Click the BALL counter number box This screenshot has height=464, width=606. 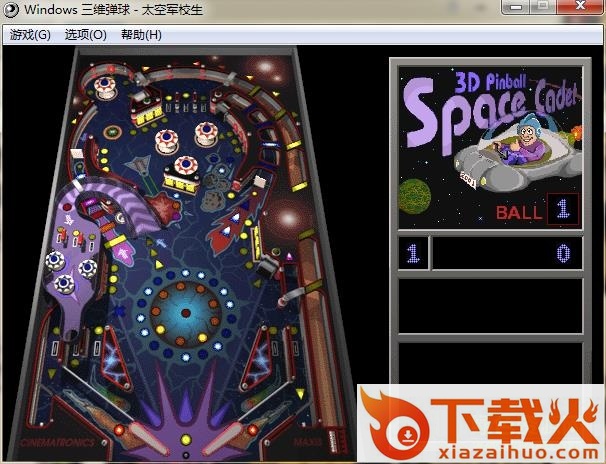coord(562,210)
